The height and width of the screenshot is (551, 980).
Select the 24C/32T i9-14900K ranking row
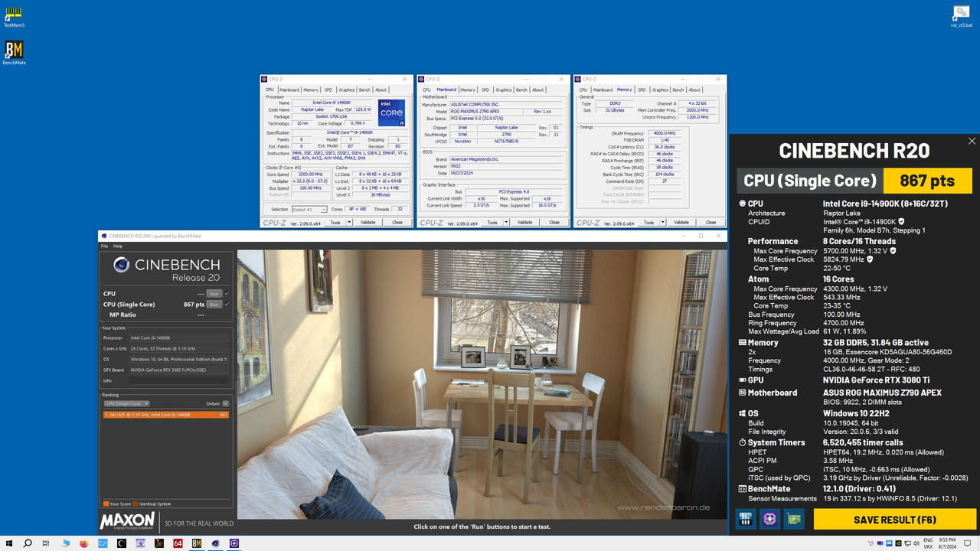[165, 414]
